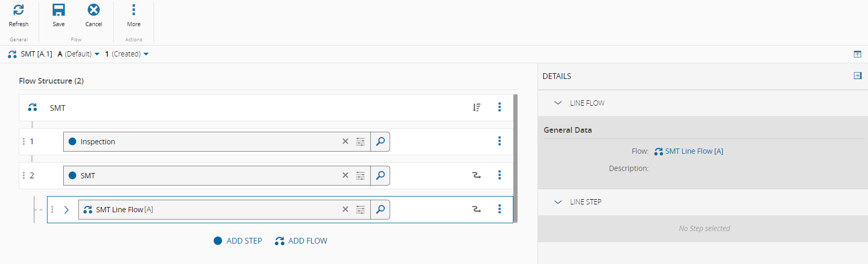Click the route icon on SMT step row
This screenshot has width=868, height=264.
(x=476, y=175)
